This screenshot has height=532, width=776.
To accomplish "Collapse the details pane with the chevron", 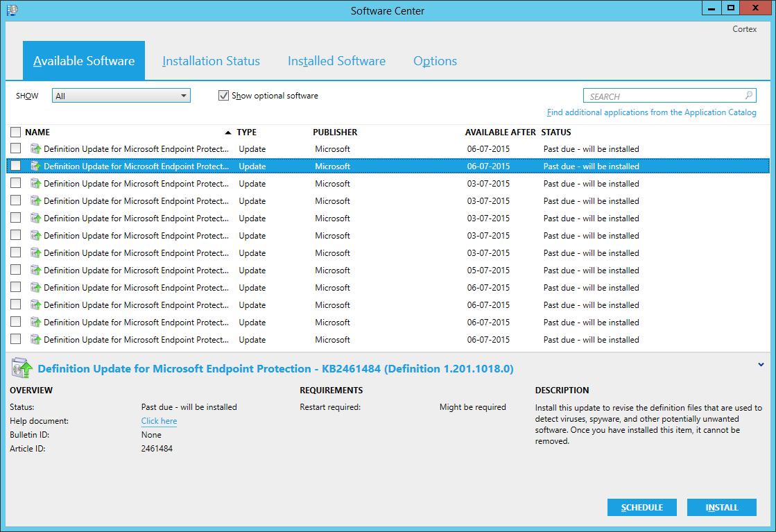I will pos(761,365).
